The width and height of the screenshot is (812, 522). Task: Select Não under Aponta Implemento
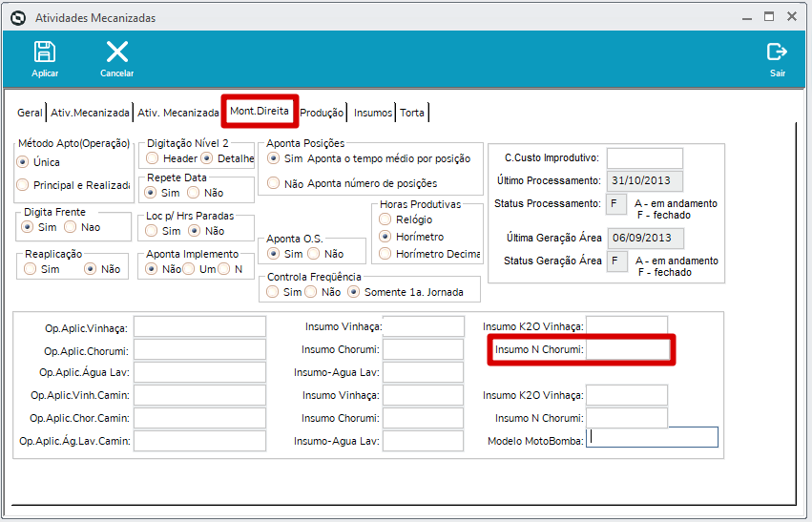[x=151, y=269]
